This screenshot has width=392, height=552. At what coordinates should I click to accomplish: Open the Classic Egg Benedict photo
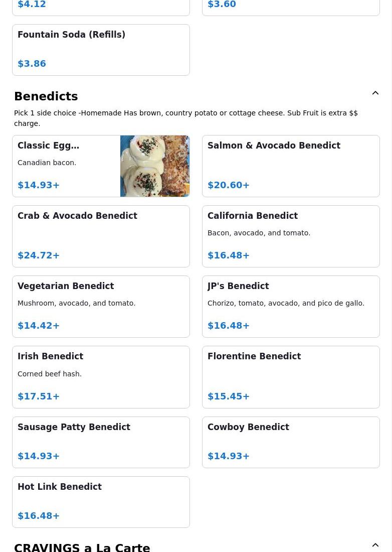pos(155,166)
